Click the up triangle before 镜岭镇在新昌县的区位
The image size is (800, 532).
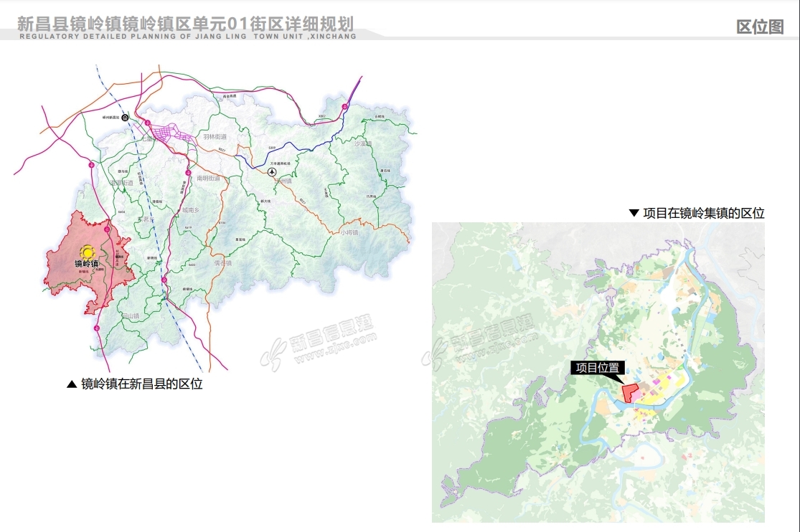(71, 384)
